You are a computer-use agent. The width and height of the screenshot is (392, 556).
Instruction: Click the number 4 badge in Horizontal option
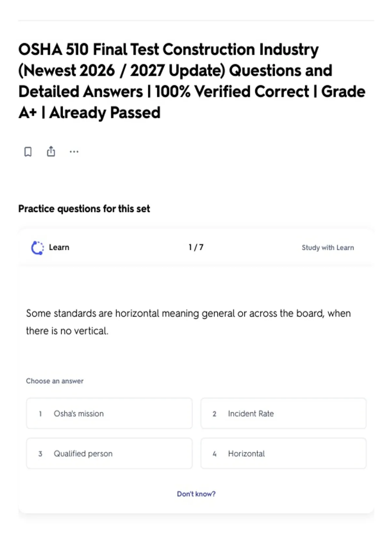pos(214,454)
